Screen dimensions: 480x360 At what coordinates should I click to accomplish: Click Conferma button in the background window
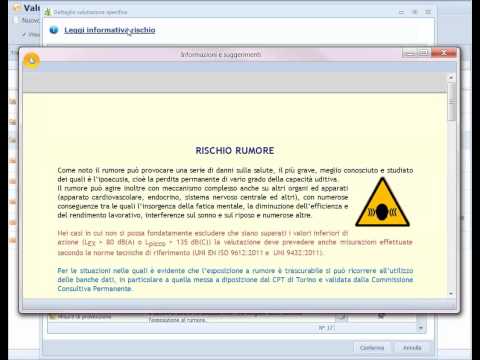click(x=372, y=348)
